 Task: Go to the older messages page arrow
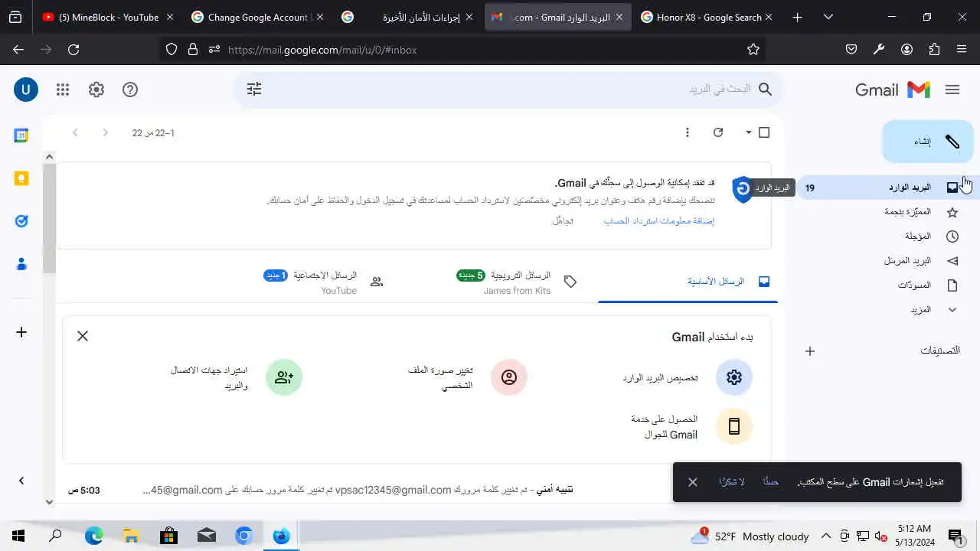(75, 132)
